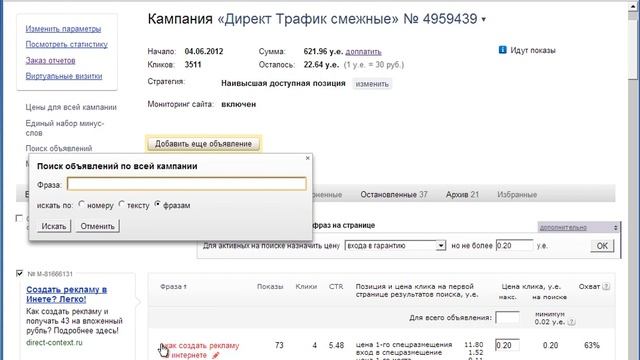This screenshot has height=360, width=640.
Task: Select the фразам radio option
Action: tap(158, 204)
